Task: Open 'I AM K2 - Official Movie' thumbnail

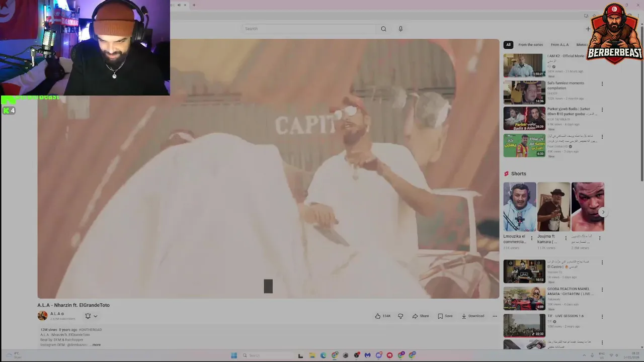Action: pyautogui.click(x=524, y=65)
